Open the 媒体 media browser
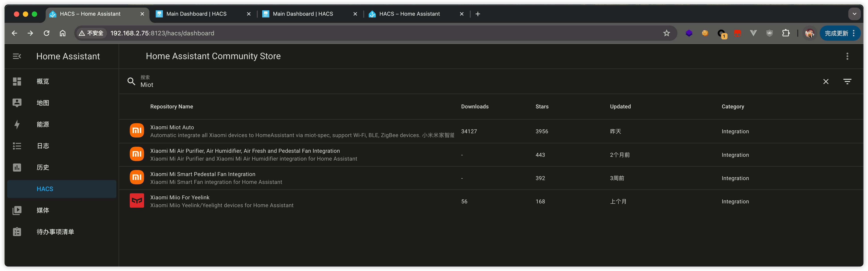This screenshot has height=271, width=868. pyautogui.click(x=43, y=210)
